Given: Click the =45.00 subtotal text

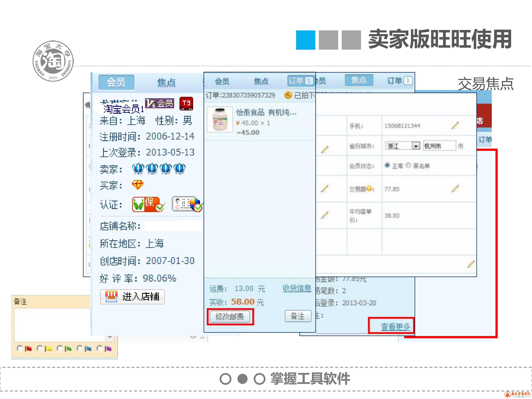Looking at the screenshot, I should coord(248,132).
